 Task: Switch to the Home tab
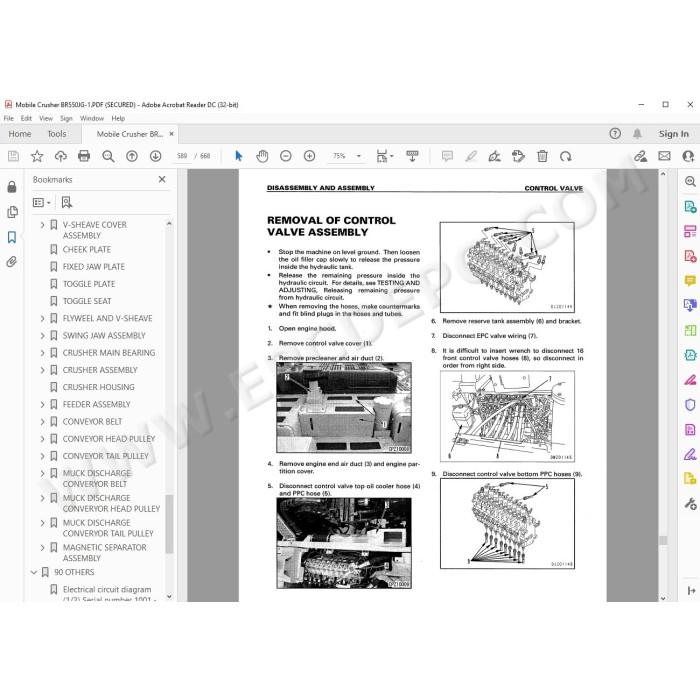tap(20, 134)
